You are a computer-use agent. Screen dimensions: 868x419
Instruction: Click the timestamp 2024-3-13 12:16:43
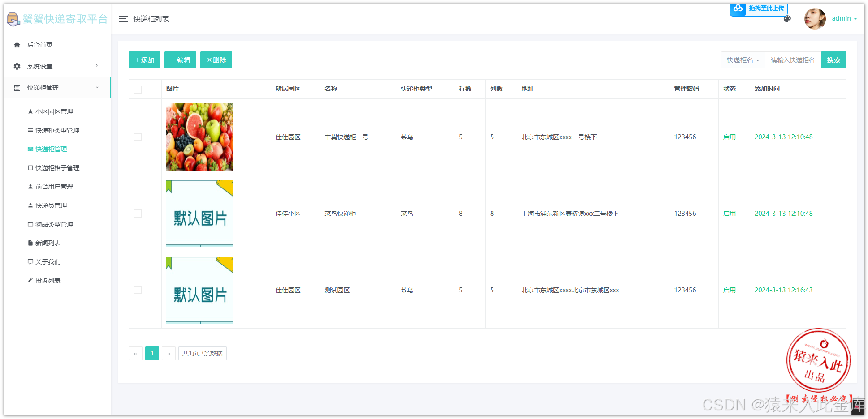coord(783,290)
